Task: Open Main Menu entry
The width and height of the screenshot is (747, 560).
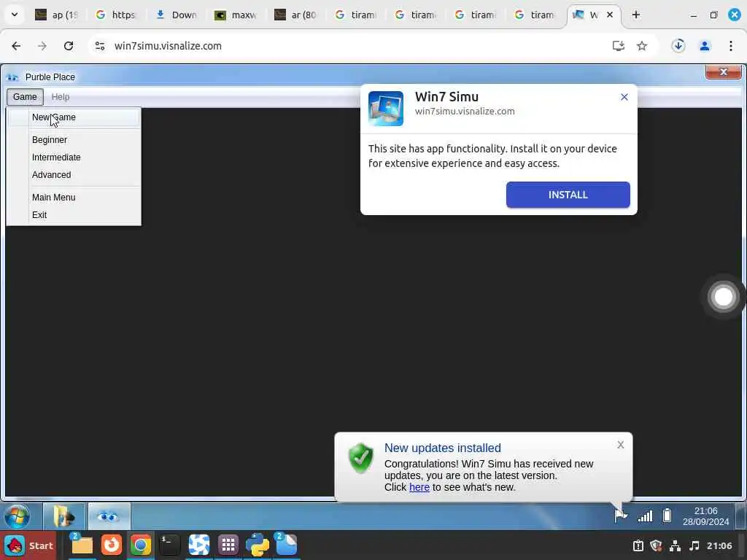Action: [x=74, y=197]
